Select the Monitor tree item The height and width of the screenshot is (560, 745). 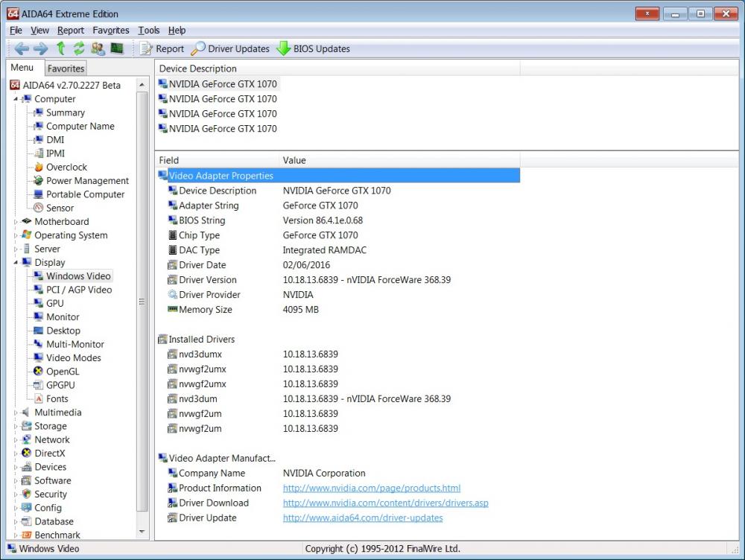63,316
